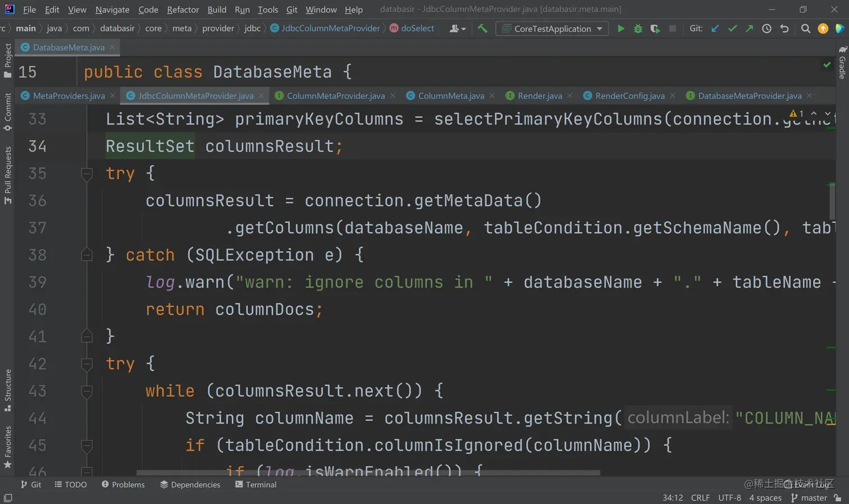This screenshot has width=849, height=504.
Task: Click the doSelect method breadcrumb
Action: pos(412,28)
